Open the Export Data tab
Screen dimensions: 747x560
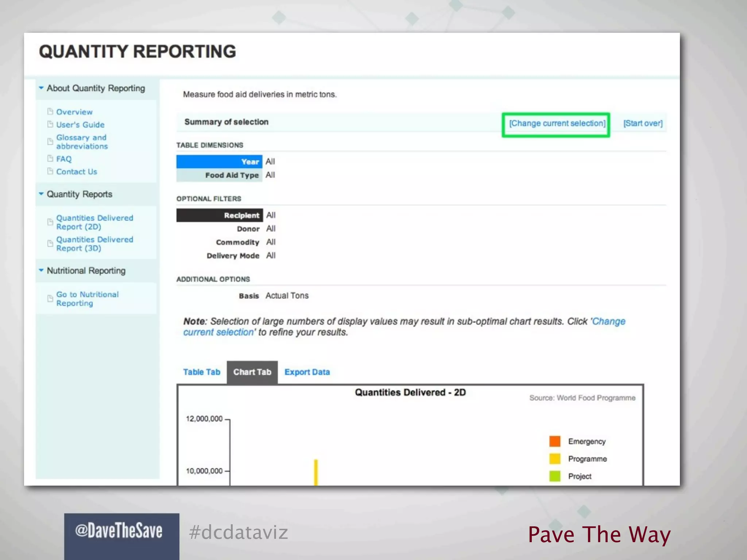coord(307,372)
